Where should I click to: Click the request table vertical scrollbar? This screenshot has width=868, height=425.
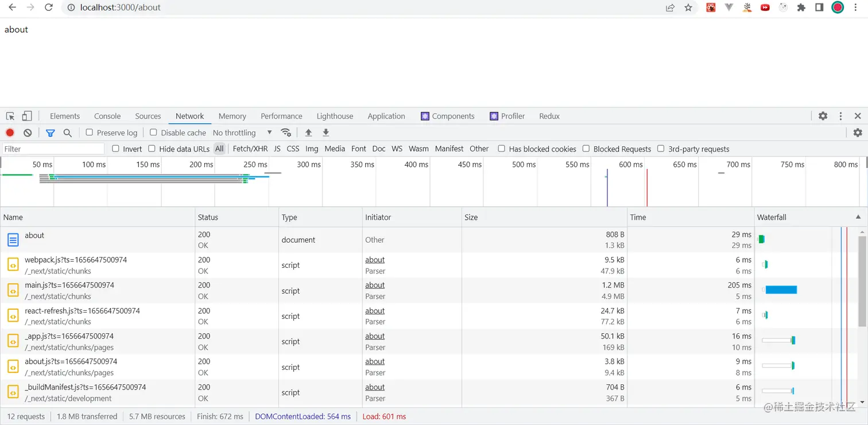(862, 281)
